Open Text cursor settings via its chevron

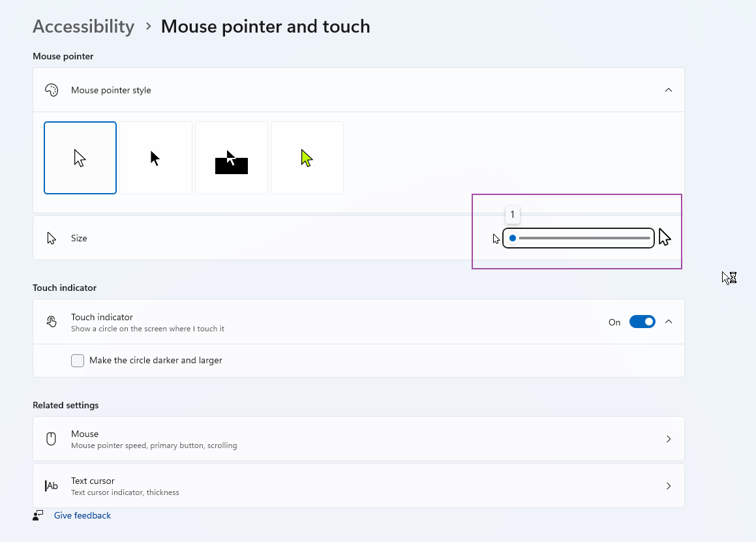tap(668, 486)
